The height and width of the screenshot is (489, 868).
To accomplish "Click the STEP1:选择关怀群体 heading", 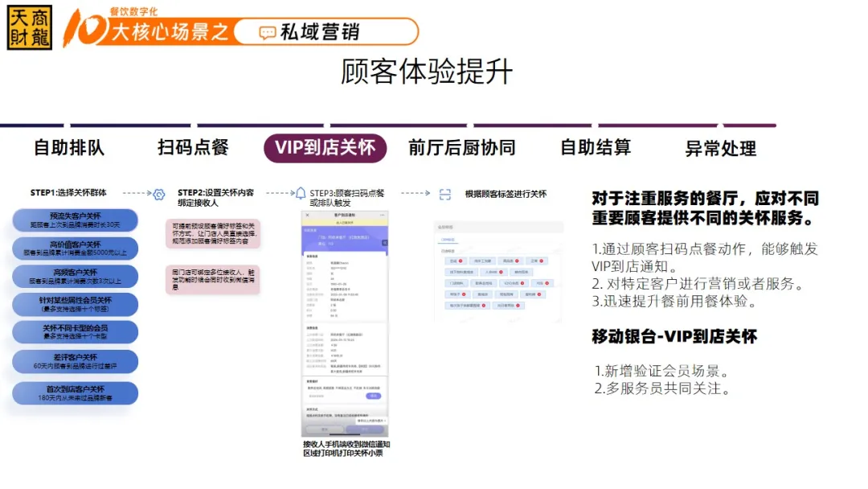I will point(68,193).
